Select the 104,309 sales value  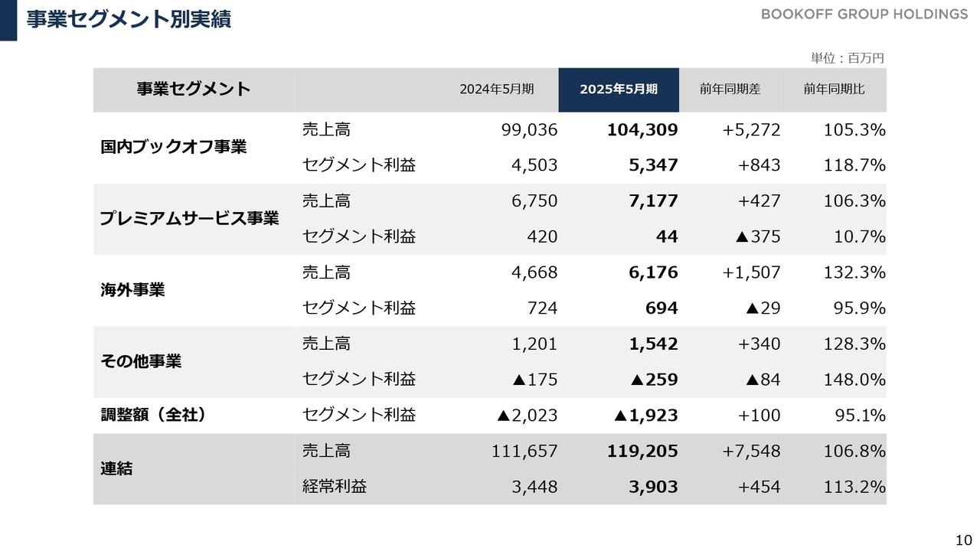point(642,130)
